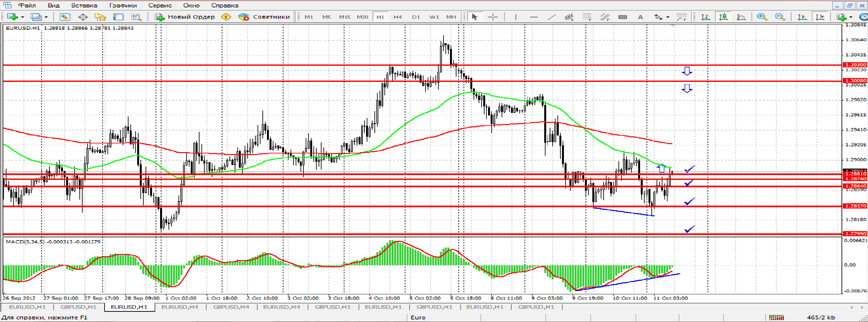Open the Вставка menu
The image size is (868, 322).
pyautogui.click(x=84, y=5)
